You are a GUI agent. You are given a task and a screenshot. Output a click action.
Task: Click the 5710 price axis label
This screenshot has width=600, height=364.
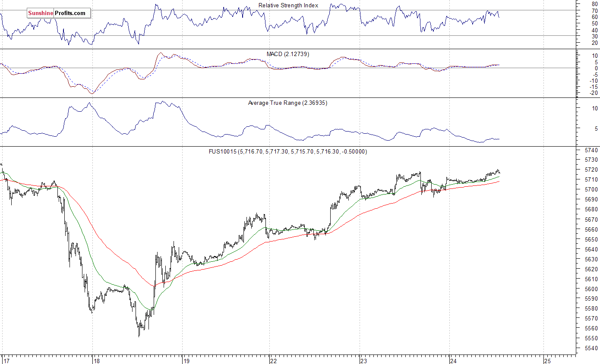[x=591, y=180]
